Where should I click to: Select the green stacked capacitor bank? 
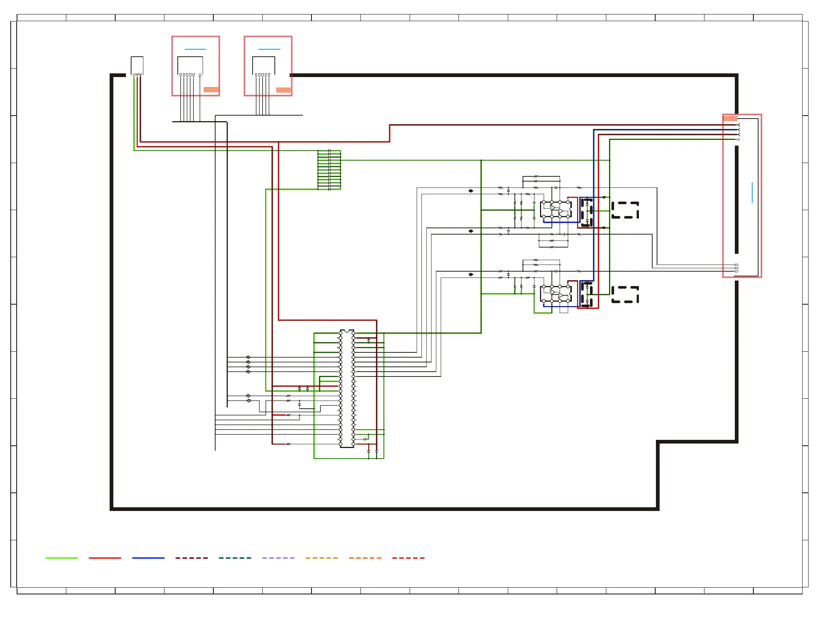(x=329, y=170)
